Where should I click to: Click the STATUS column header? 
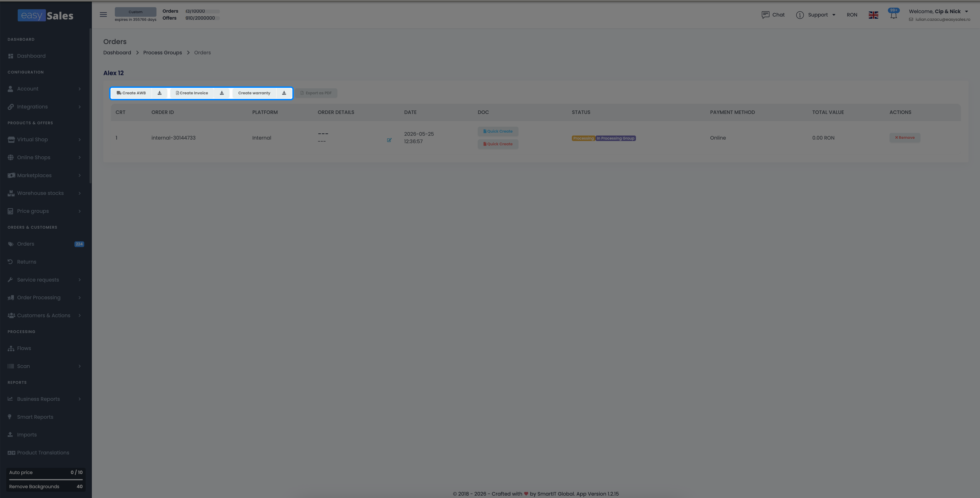pos(581,112)
